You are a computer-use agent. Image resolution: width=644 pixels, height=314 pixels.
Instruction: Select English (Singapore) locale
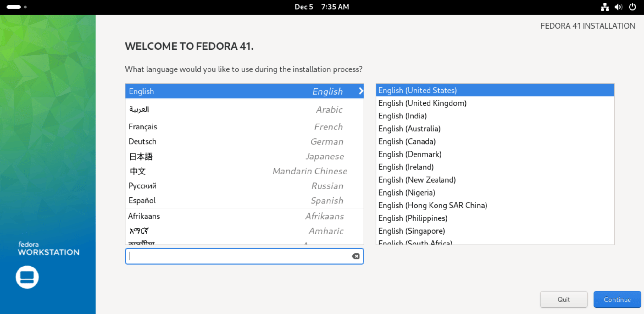[411, 231]
